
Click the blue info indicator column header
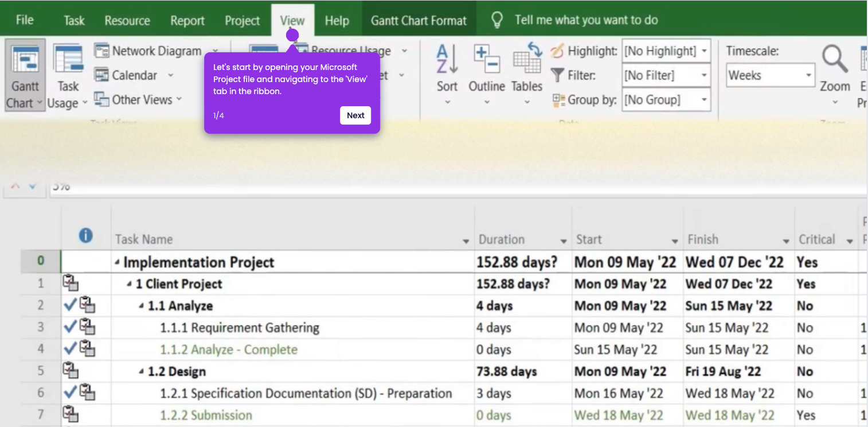[86, 235]
